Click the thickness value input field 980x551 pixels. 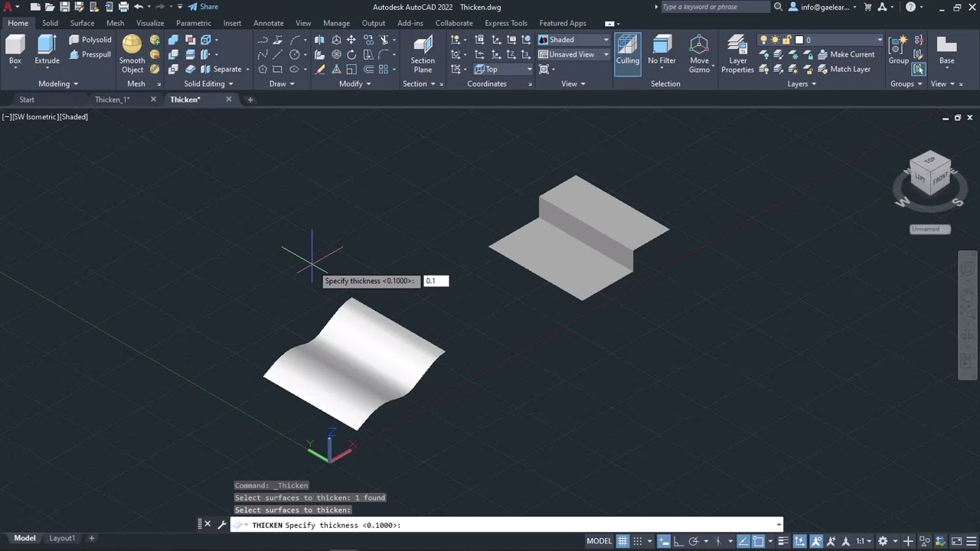tap(436, 281)
